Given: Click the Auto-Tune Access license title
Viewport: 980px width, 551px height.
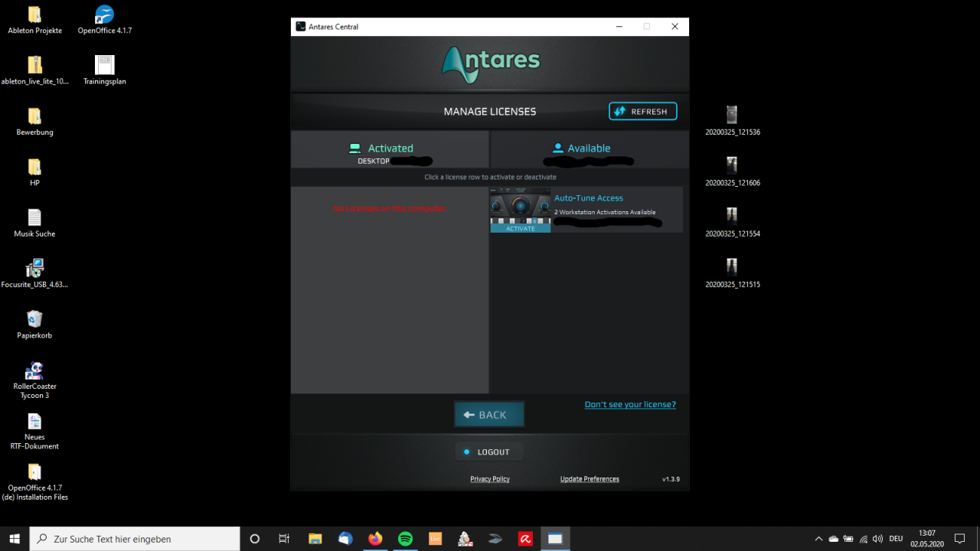Looking at the screenshot, I should (x=589, y=198).
